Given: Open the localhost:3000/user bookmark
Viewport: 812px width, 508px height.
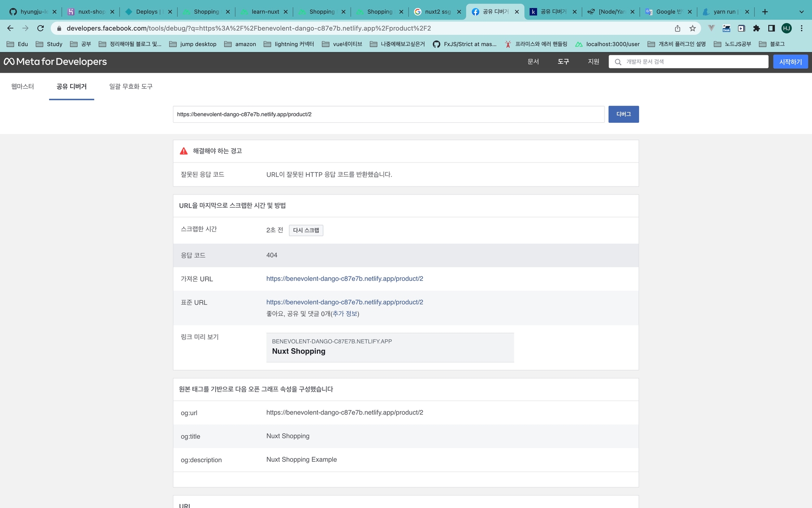Looking at the screenshot, I should (x=607, y=44).
